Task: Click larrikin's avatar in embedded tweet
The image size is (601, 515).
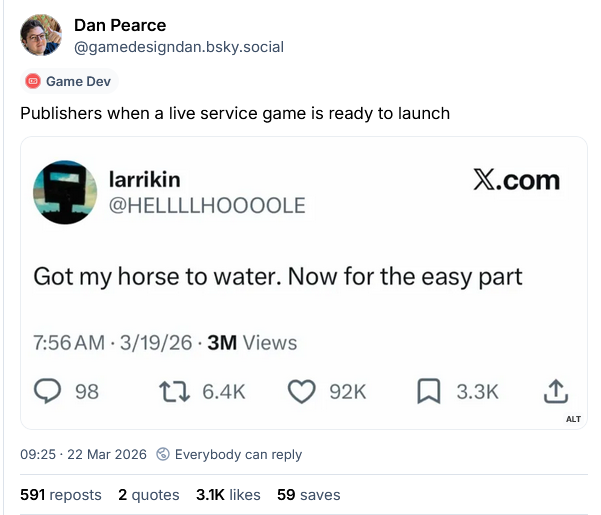Action: [65, 192]
